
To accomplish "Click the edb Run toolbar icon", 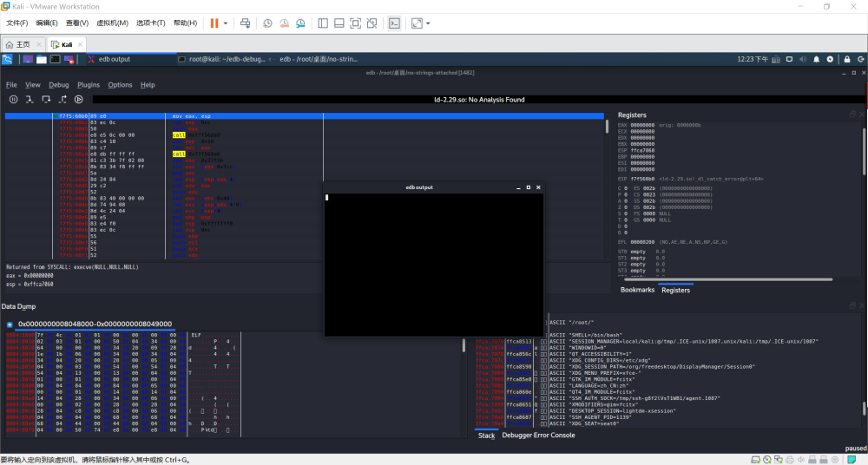I will (79, 100).
